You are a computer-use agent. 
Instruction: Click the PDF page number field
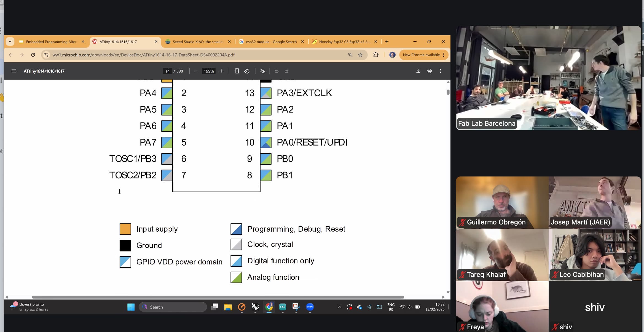tap(167, 71)
